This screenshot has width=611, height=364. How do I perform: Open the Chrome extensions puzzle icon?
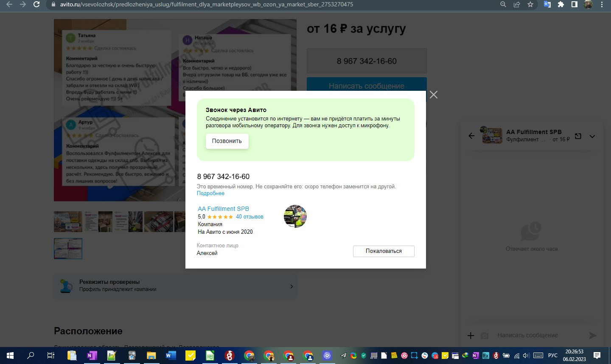[561, 4]
